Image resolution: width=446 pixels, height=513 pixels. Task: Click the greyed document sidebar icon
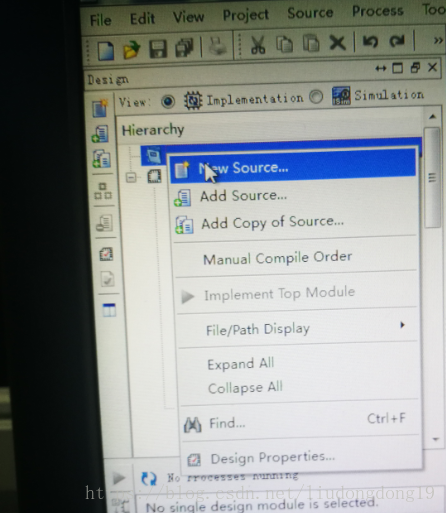click(x=104, y=223)
